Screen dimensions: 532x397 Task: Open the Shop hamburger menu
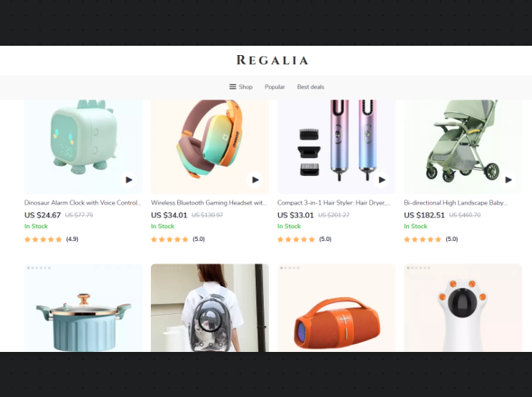(x=241, y=87)
